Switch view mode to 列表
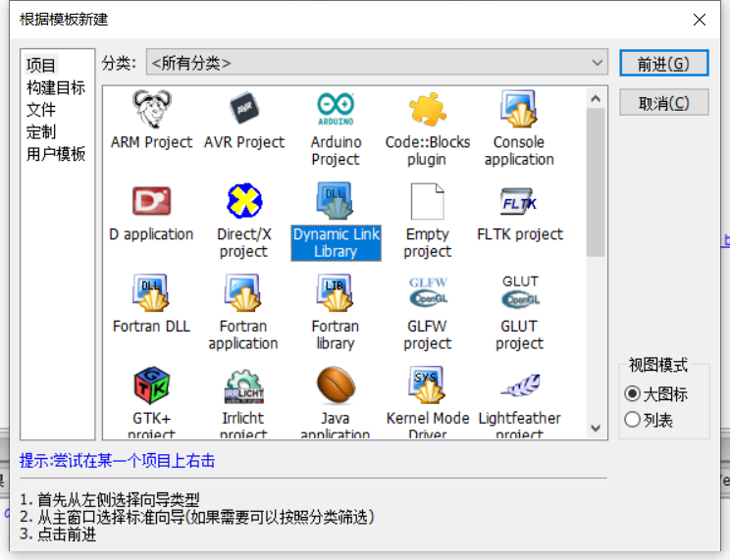This screenshot has width=730, height=560. (x=632, y=420)
